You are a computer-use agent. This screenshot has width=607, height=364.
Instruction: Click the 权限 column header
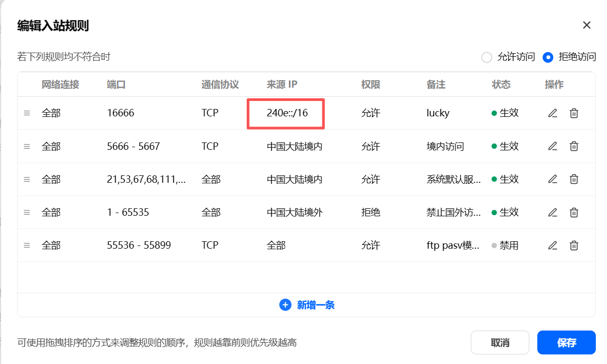(x=370, y=84)
